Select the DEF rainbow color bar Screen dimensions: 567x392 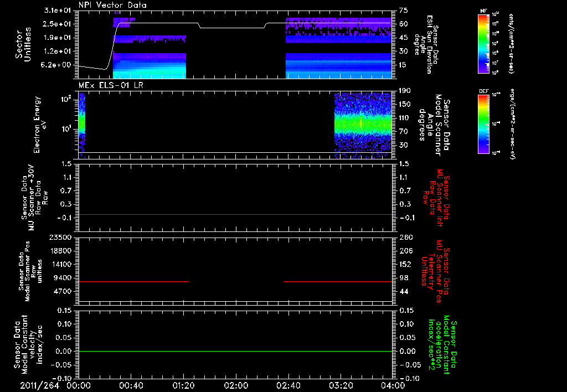[484, 125]
